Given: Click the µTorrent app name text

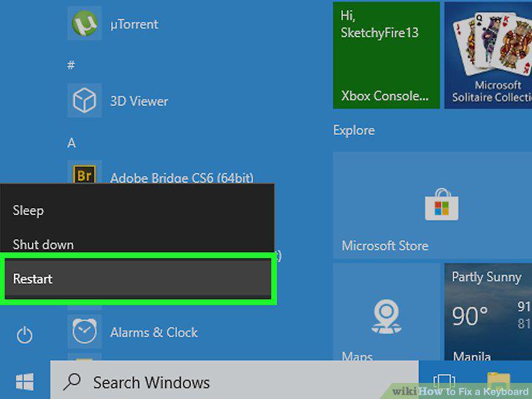Looking at the screenshot, I should [134, 24].
